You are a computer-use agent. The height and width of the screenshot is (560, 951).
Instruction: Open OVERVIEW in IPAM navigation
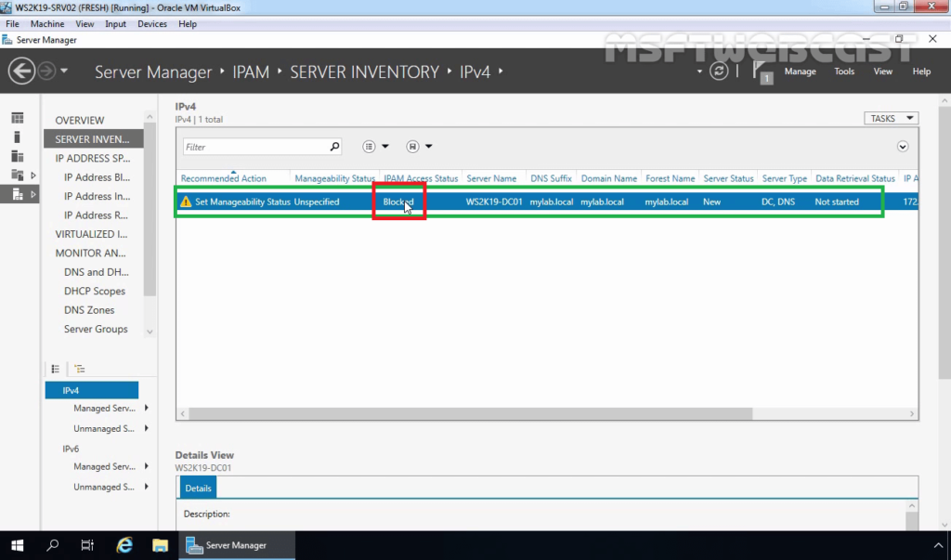point(80,120)
